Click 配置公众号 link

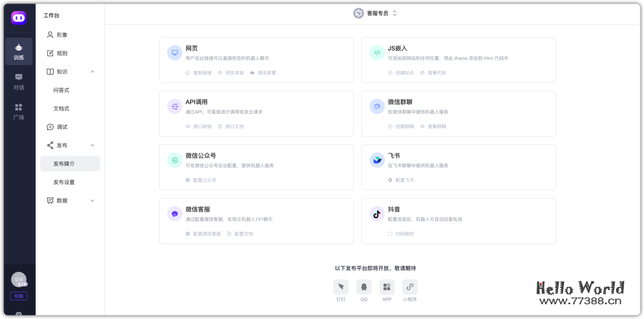(x=201, y=180)
